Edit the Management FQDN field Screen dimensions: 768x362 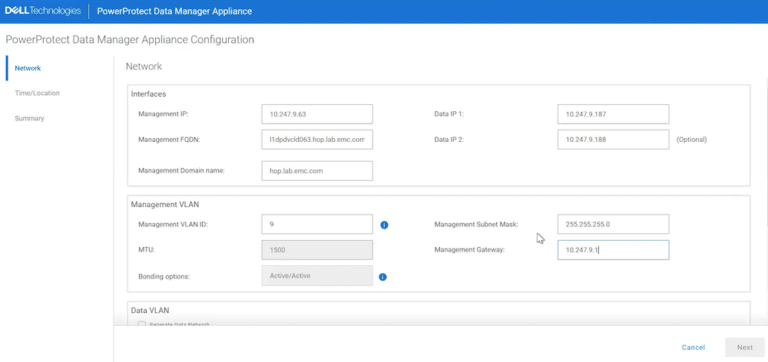point(317,139)
